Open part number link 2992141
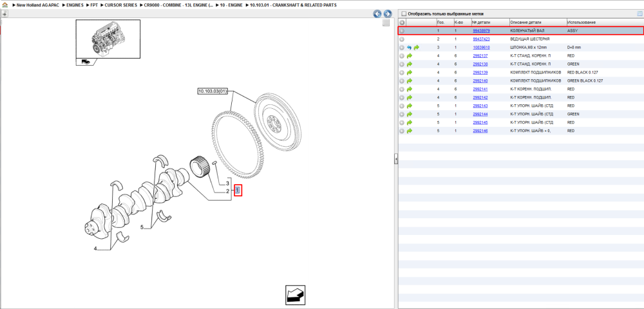 (480, 89)
